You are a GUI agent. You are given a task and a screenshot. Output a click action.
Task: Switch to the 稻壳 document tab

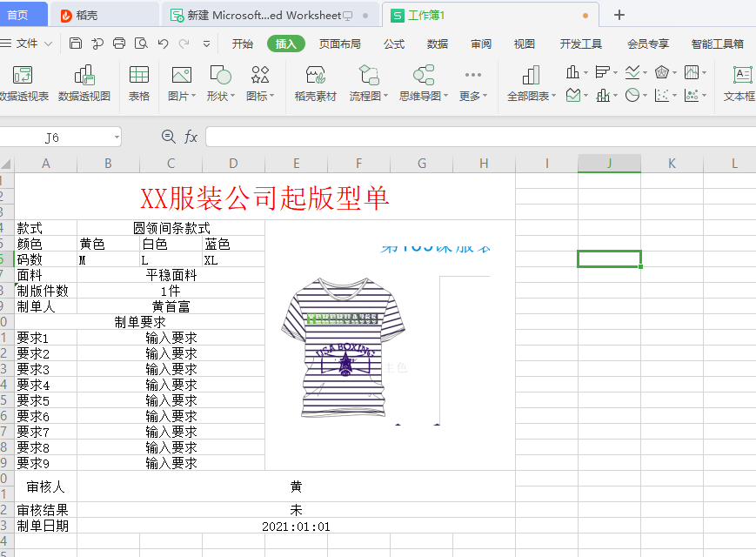click(x=104, y=15)
